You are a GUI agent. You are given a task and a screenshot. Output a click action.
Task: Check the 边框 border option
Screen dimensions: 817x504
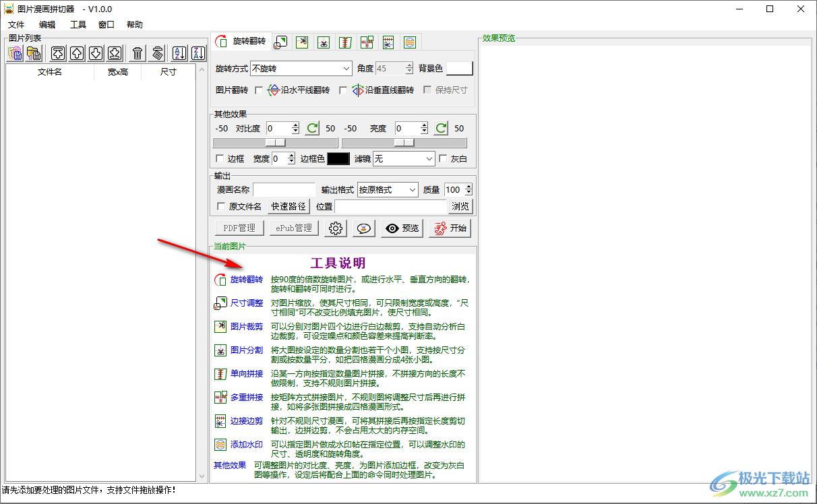[x=219, y=158]
